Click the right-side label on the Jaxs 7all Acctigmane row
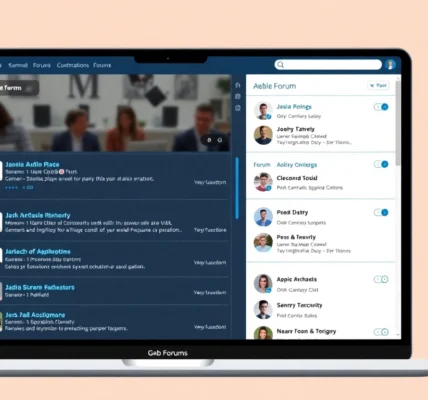The image size is (428, 400). click(210, 327)
